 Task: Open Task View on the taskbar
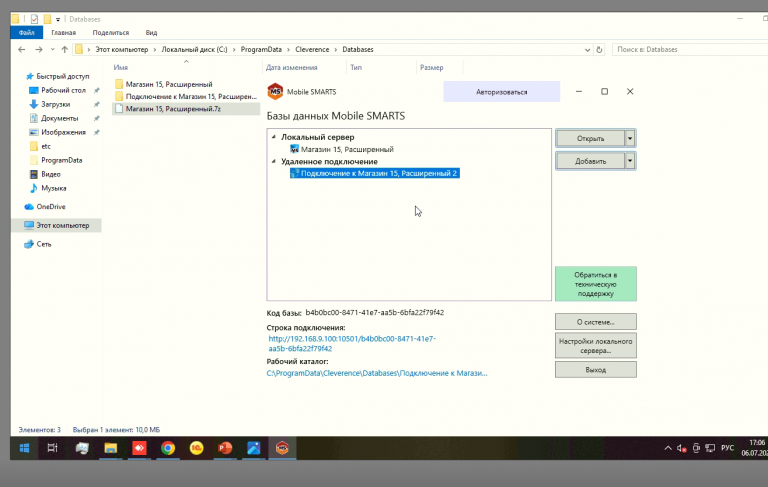52,448
